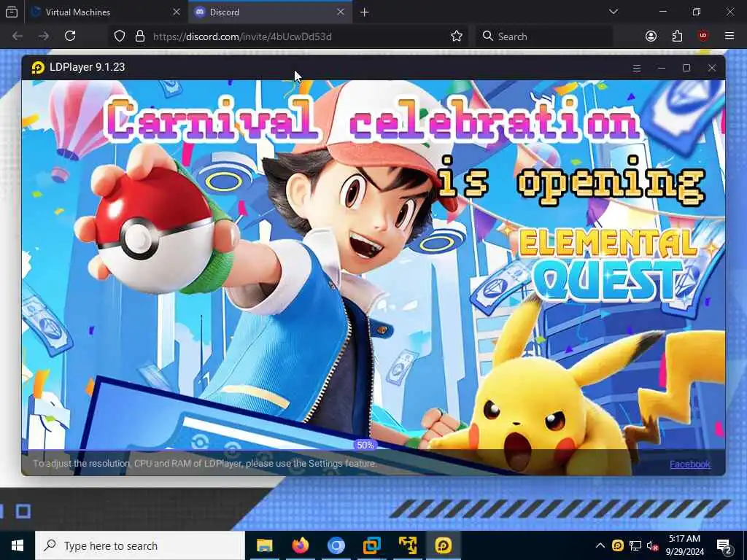Open the 5:17 AM clock and calendar
The width and height of the screenshot is (747, 560).
(684, 545)
